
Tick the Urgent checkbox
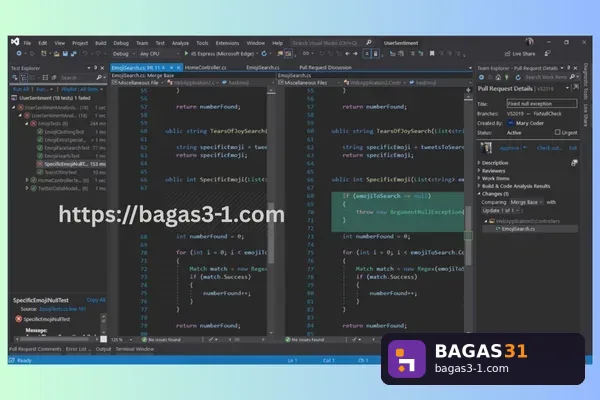(x=557, y=132)
